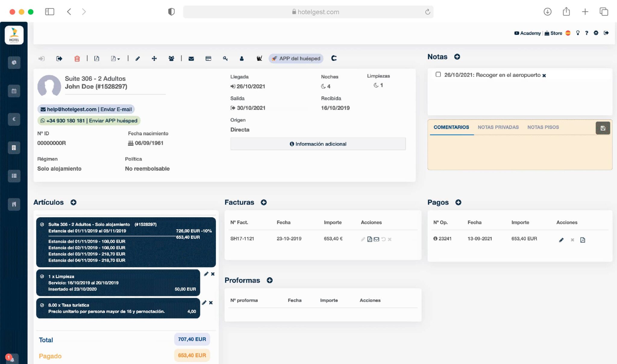617x364 pixels.
Task: Click the move reservation cross-arrows icon
Action: pyautogui.click(x=154, y=58)
